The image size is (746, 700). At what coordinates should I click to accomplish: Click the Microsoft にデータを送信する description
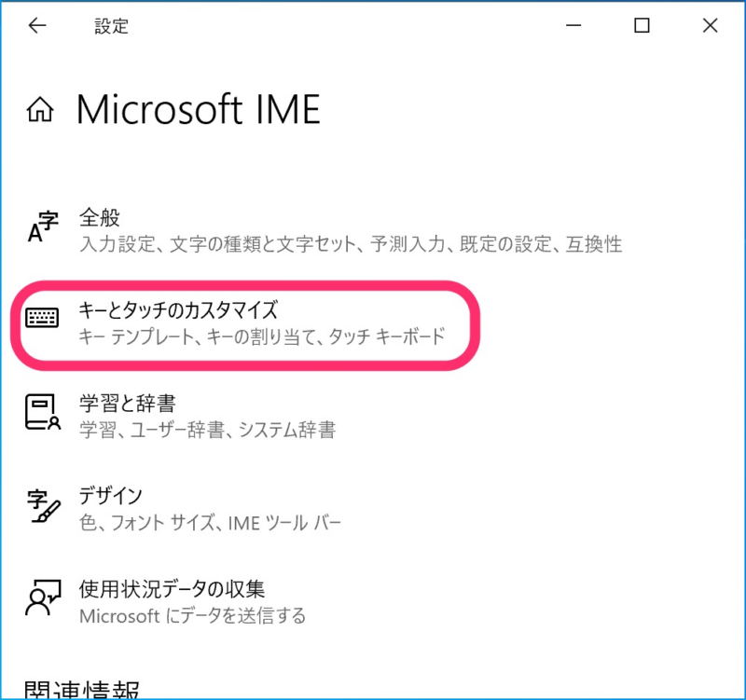tap(193, 616)
